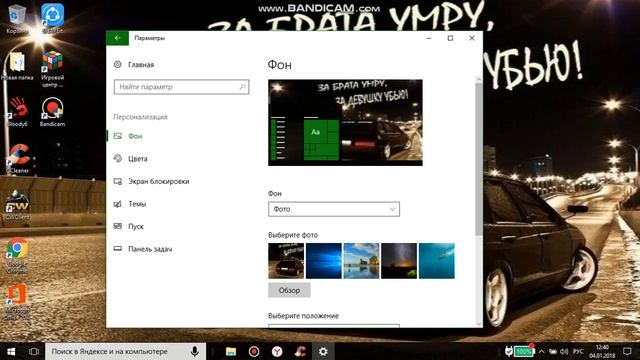
Task: Open CCleaner from the taskbar
Action: [300, 351]
